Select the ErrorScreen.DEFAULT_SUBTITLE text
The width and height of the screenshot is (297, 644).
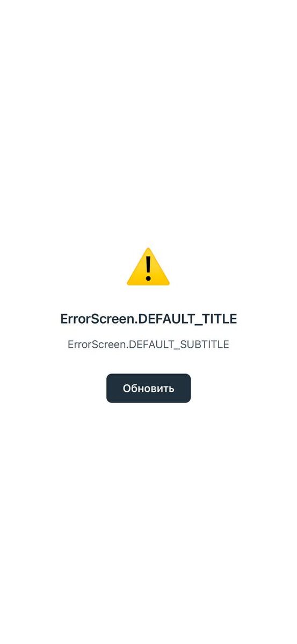coord(148,345)
